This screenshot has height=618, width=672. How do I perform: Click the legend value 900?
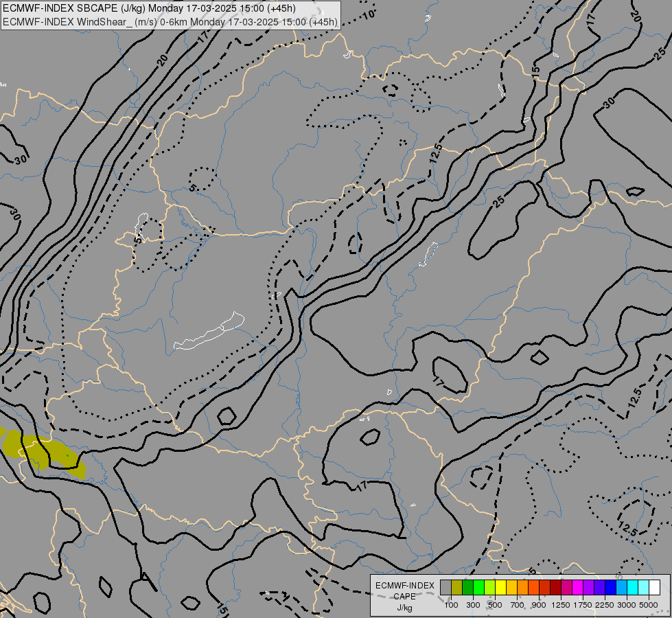tap(539, 605)
